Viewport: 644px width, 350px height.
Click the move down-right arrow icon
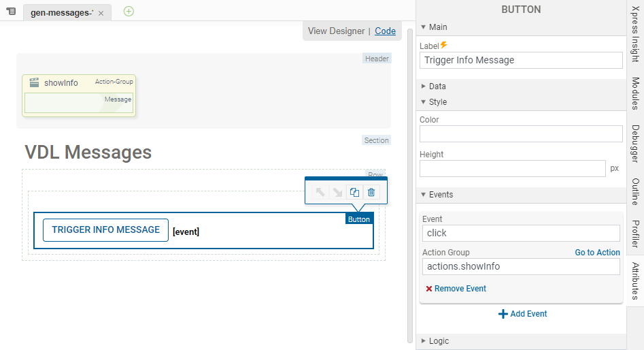click(x=337, y=193)
